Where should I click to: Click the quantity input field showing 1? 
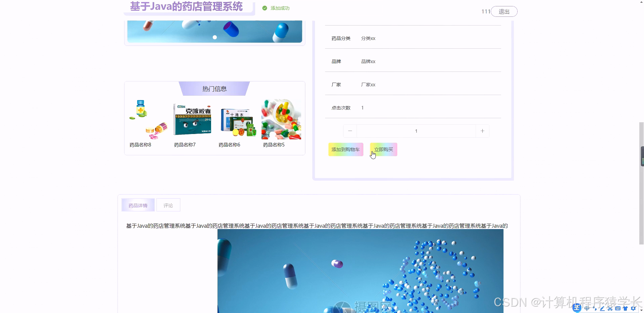click(x=416, y=131)
